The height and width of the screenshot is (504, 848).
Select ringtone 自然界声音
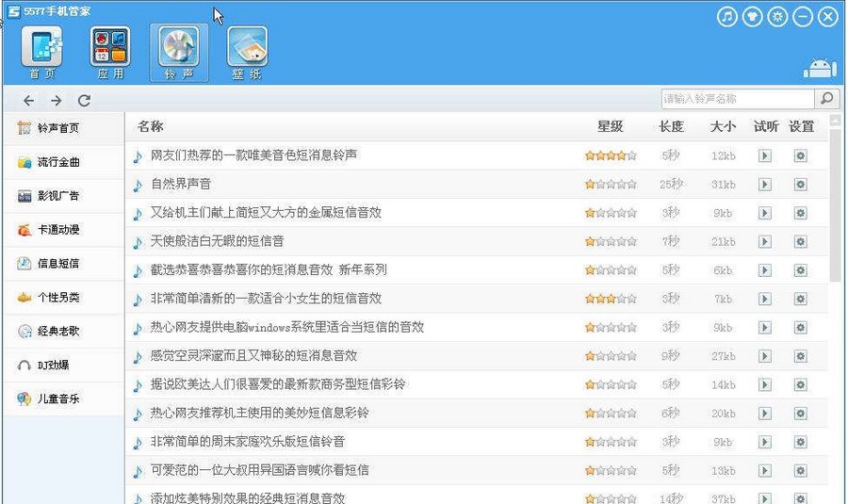[x=181, y=184]
